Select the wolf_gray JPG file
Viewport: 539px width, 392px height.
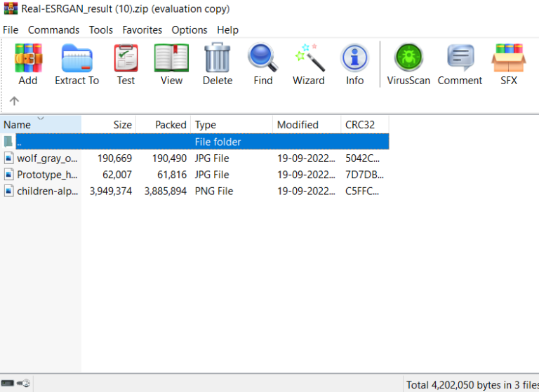(x=46, y=158)
